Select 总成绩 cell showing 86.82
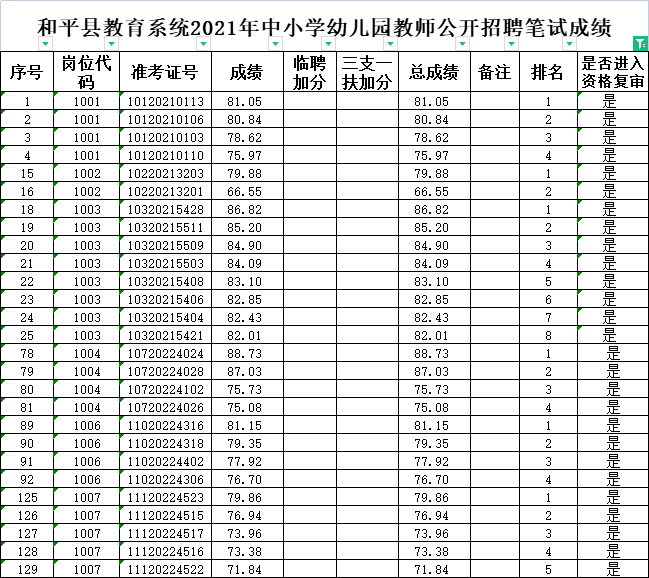This screenshot has height=578, width=649. tap(434, 209)
